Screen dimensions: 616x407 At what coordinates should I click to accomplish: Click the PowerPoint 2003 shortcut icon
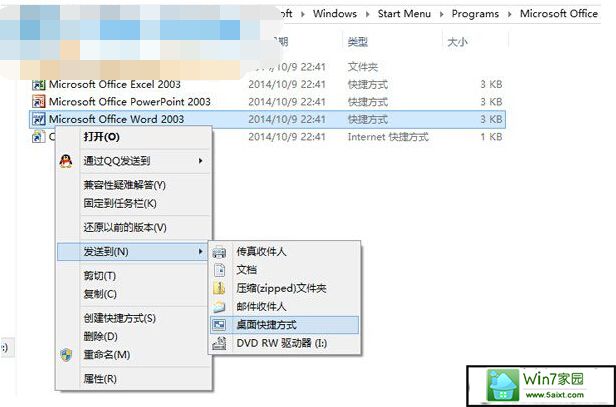point(39,102)
